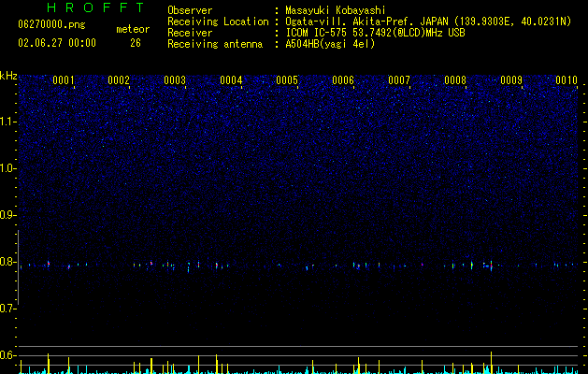
Task: Click the gray vertical frequency range bar
Action: tap(19, 267)
